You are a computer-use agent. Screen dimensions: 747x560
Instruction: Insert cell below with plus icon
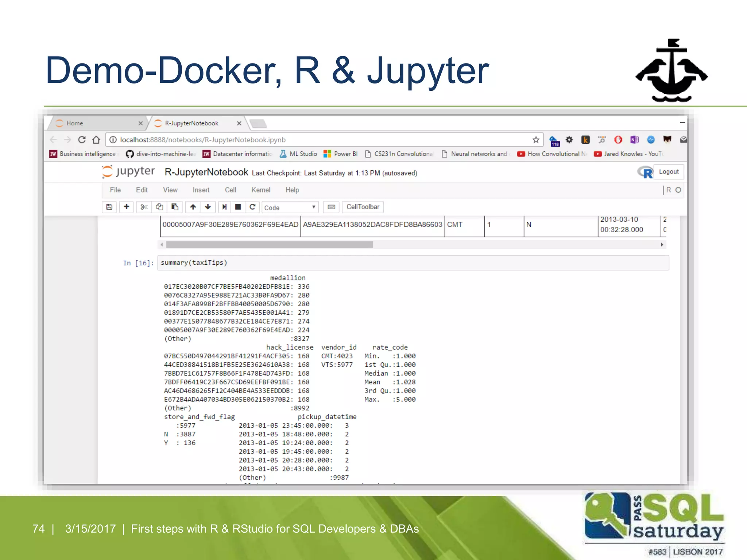click(126, 207)
